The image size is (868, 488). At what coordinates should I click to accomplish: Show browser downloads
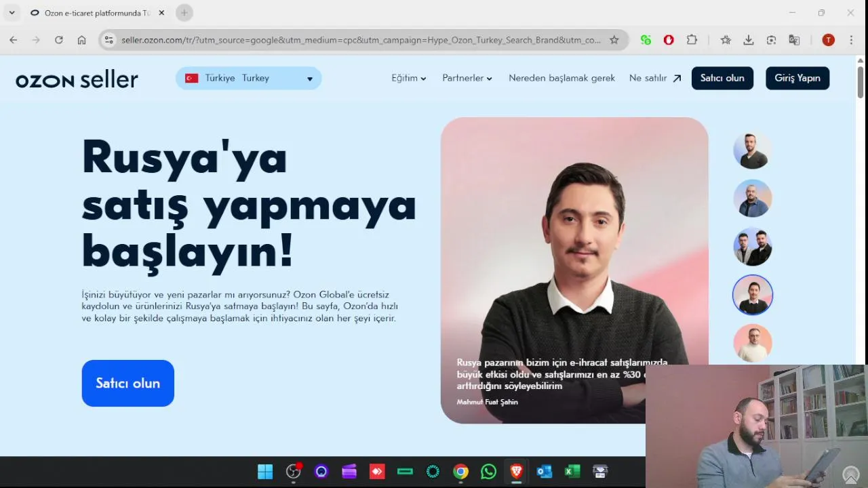749,40
